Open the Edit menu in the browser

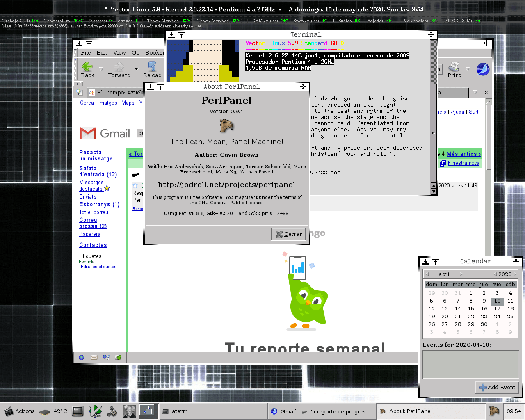[x=102, y=53]
